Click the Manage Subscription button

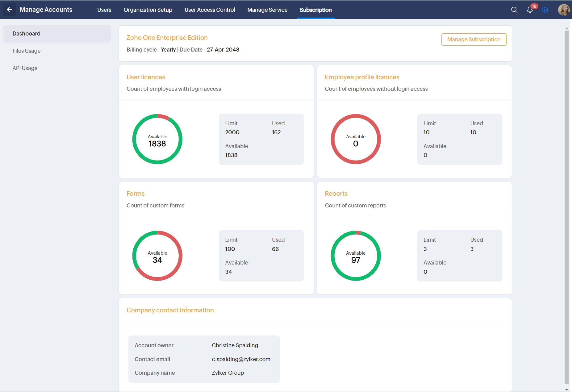(x=474, y=40)
